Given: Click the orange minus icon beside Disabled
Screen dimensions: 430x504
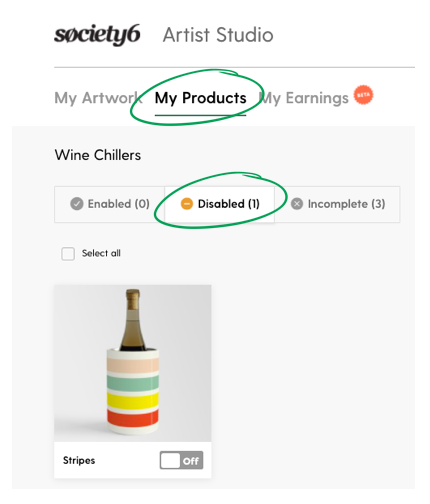Looking at the screenshot, I should (187, 204).
